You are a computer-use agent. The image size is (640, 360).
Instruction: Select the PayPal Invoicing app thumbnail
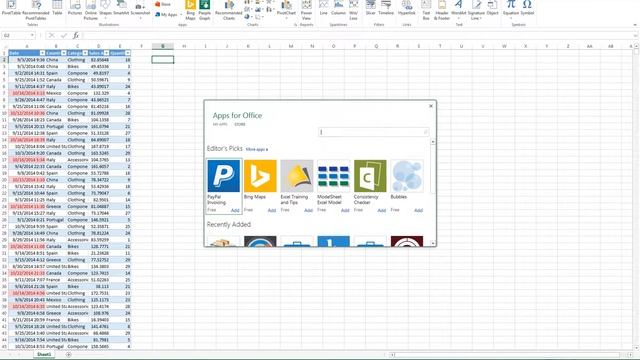224,176
